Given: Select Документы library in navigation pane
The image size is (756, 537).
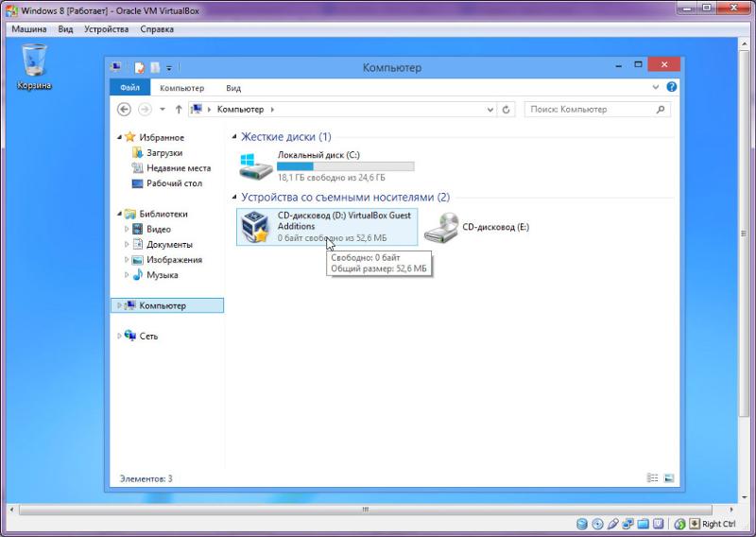Looking at the screenshot, I should (x=169, y=245).
